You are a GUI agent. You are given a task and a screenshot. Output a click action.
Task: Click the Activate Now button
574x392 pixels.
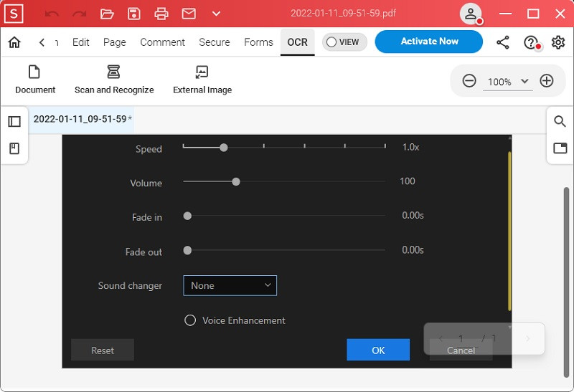point(429,42)
